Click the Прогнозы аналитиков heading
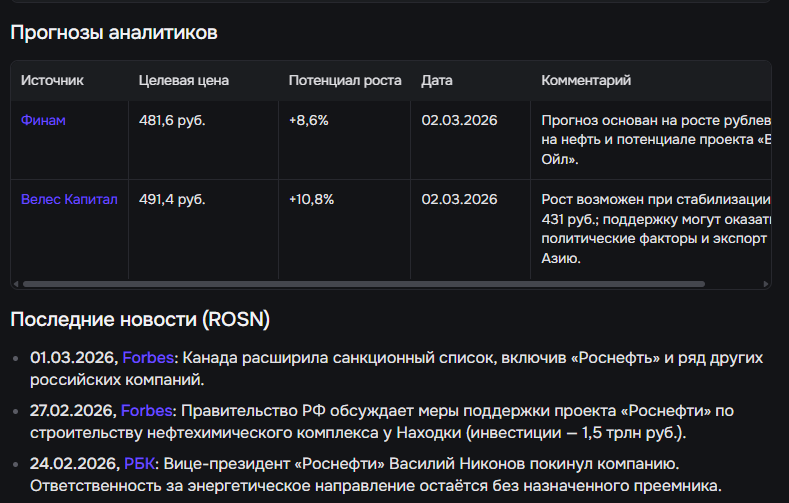 tap(114, 33)
